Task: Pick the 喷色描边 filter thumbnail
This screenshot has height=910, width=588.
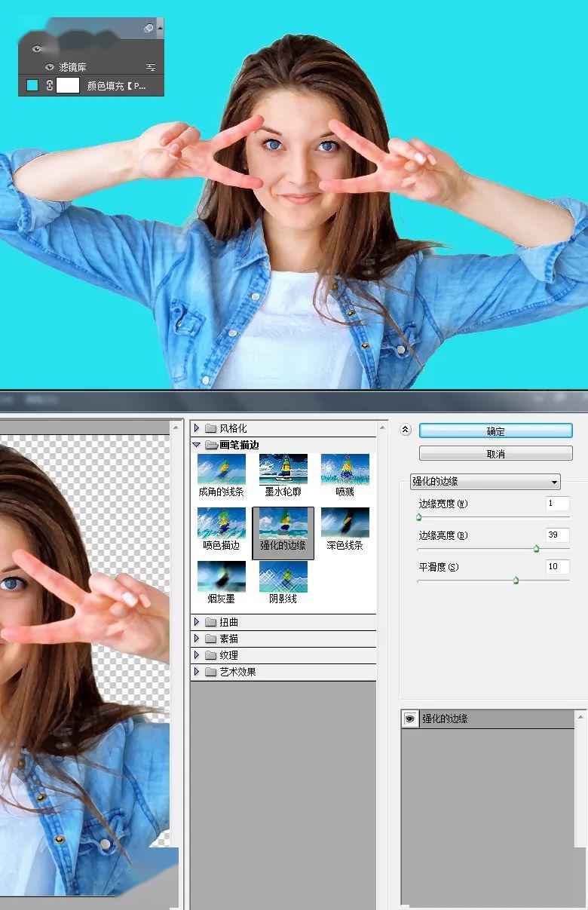Action: click(x=221, y=522)
